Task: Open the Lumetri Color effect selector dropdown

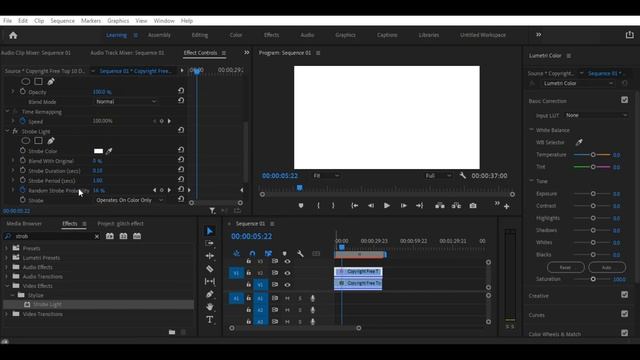Action: pyautogui.click(x=578, y=83)
